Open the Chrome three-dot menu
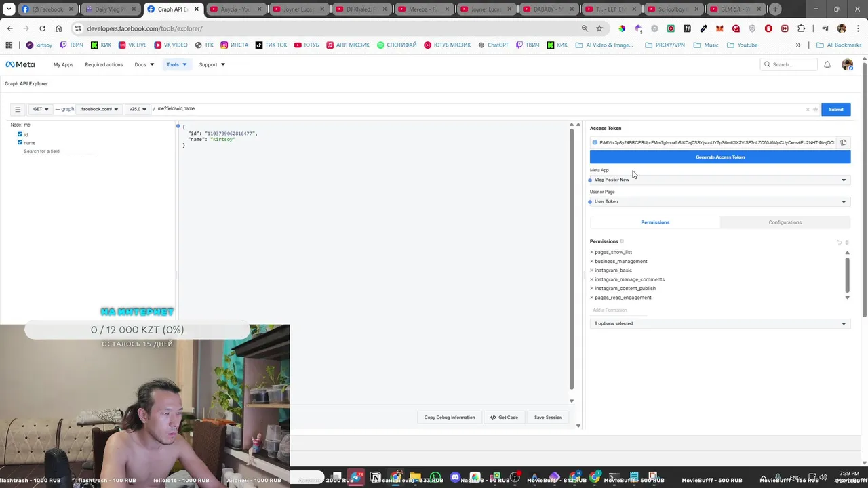Screen dimensions: 868x488 point(857,28)
